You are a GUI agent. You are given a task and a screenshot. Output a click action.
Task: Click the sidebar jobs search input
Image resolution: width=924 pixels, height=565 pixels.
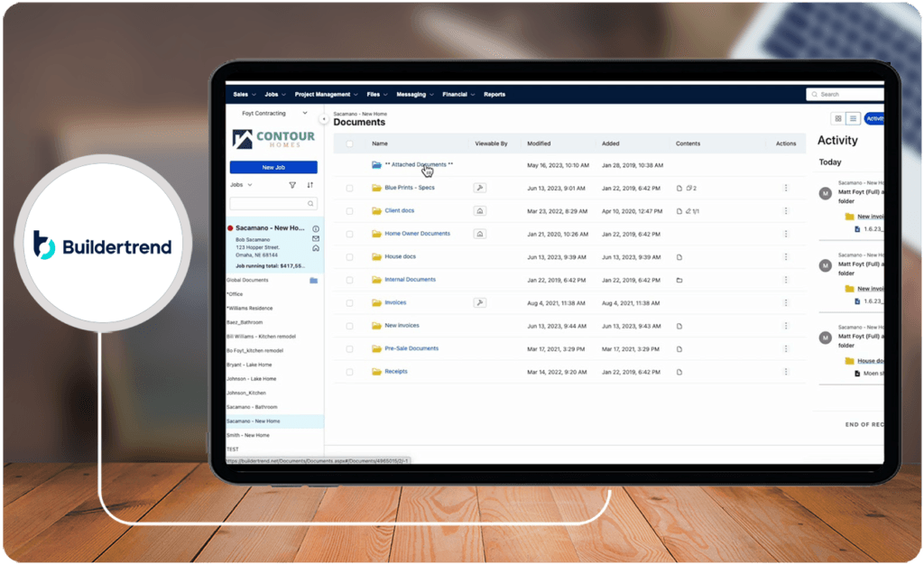273,204
